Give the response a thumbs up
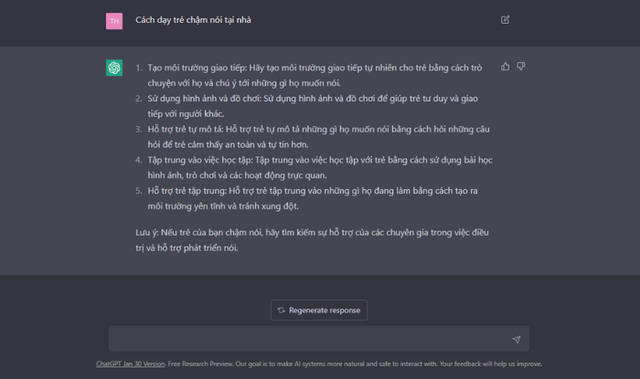Viewport: 640px width, 379px height. 505,66
